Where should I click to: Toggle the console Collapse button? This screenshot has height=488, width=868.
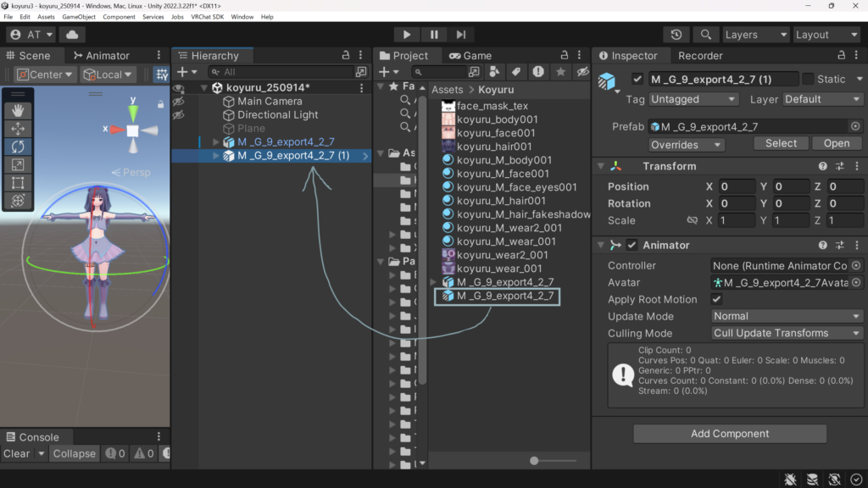tap(75, 454)
